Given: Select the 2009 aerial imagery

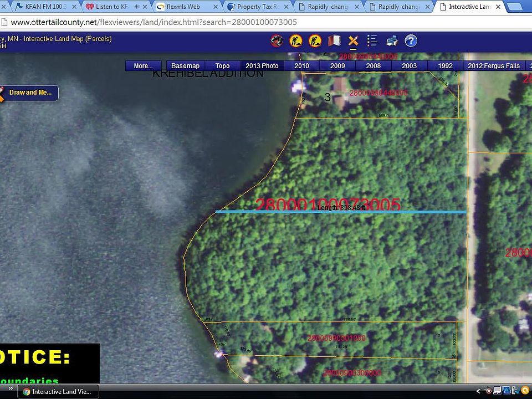Looking at the screenshot, I should (x=337, y=66).
